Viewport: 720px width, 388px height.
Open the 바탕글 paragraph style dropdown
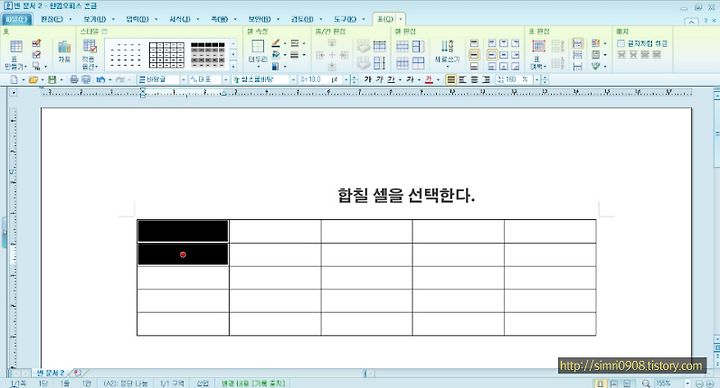click(183, 79)
